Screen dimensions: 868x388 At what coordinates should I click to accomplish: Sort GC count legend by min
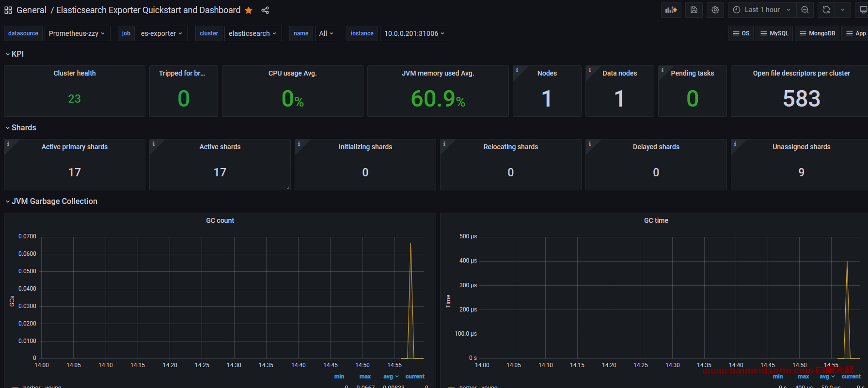339,376
